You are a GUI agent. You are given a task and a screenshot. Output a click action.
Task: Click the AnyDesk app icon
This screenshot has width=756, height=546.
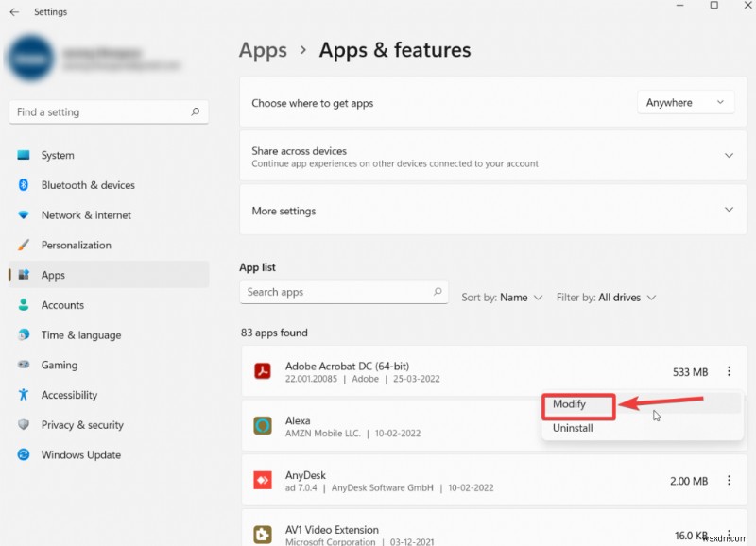click(x=263, y=480)
